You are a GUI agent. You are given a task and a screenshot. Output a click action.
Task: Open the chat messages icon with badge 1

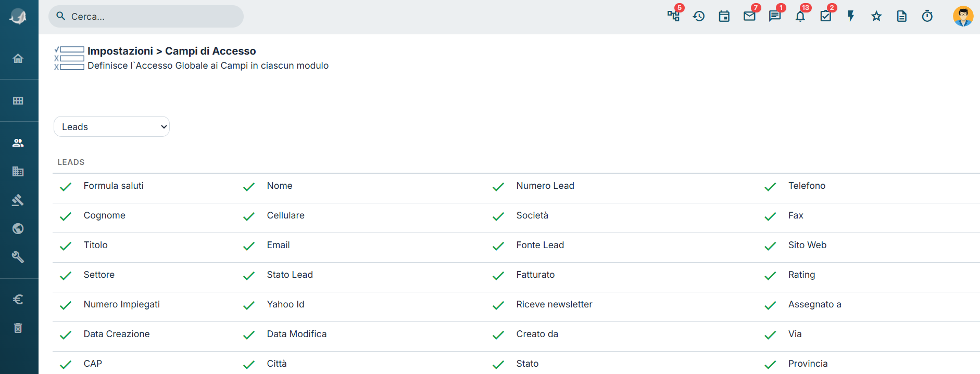click(775, 16)
